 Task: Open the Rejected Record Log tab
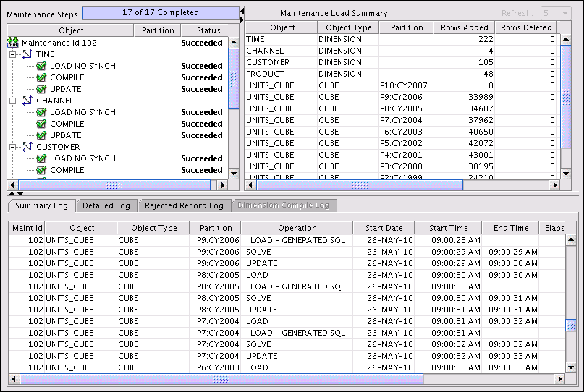point(184,205)
